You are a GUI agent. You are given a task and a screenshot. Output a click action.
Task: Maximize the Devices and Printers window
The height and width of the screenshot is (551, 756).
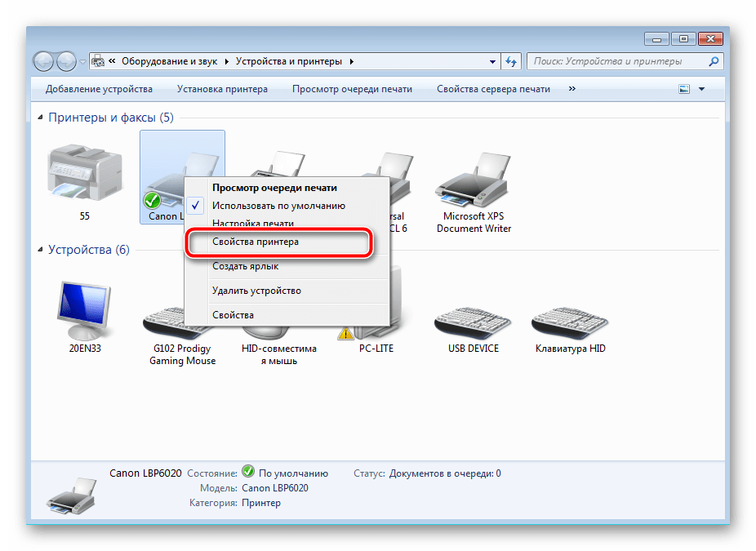click(x=683, y=39)
